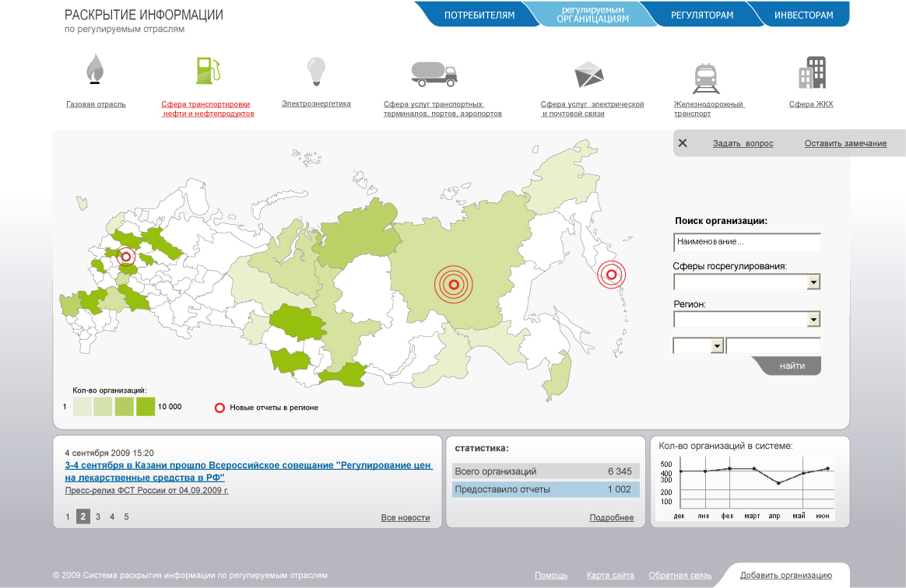The height and width of the screenshot is (588, 906).
Task: Go to news page 5
Action: [127, 516]
